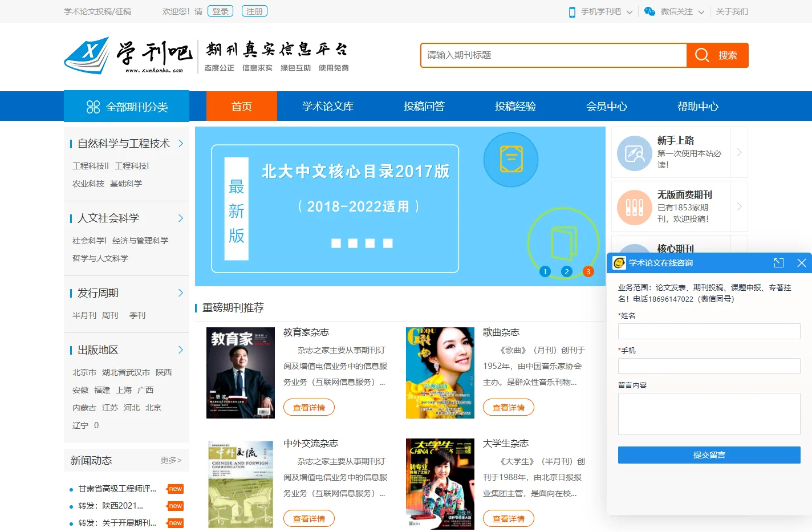The image size is (812, 532).
Task: Click 查看详情 for 歌曲杂志
Action: click(509, 408)
